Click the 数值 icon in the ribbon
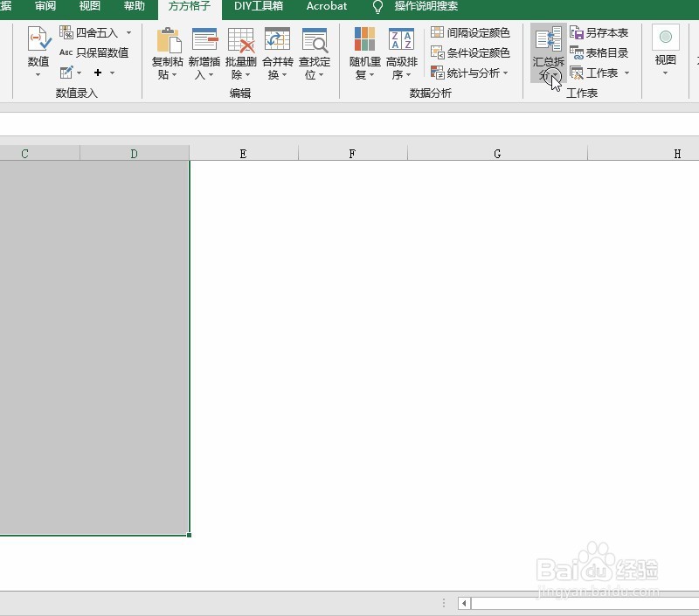Screen dimensions: 699x616 pos(38,38)
